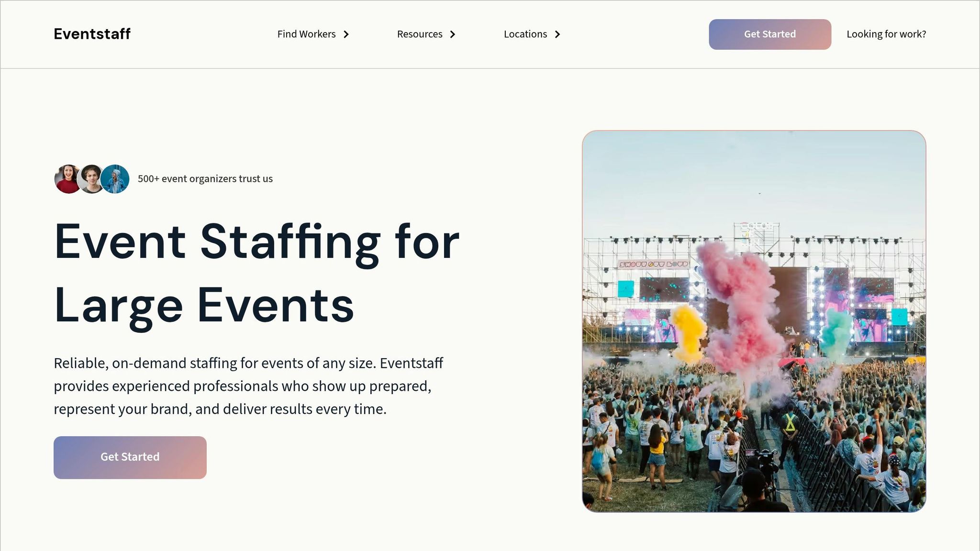Image resolution: width=980 pixels, height=551 pixels.
Task: Click the hooded person avatar
Action: pos(115,178)
